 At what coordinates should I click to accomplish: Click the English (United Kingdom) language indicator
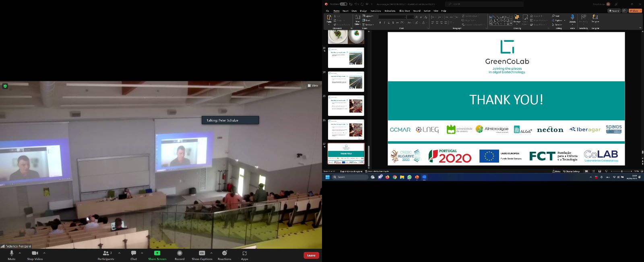(x=351, y=171)
